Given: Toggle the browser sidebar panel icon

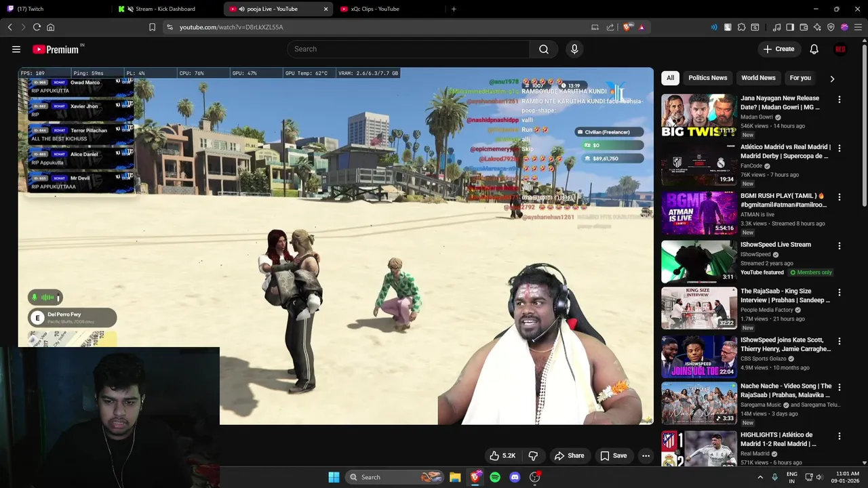Looking at the screenshot, I should [x=790, y=27].
